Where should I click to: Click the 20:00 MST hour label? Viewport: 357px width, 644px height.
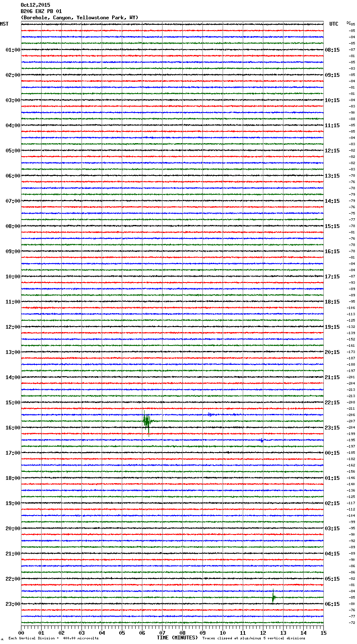click(13, 529)
